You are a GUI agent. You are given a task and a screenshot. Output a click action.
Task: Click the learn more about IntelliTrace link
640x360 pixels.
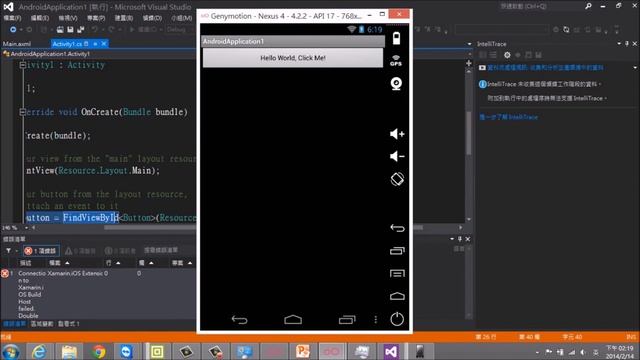(508, 117)
